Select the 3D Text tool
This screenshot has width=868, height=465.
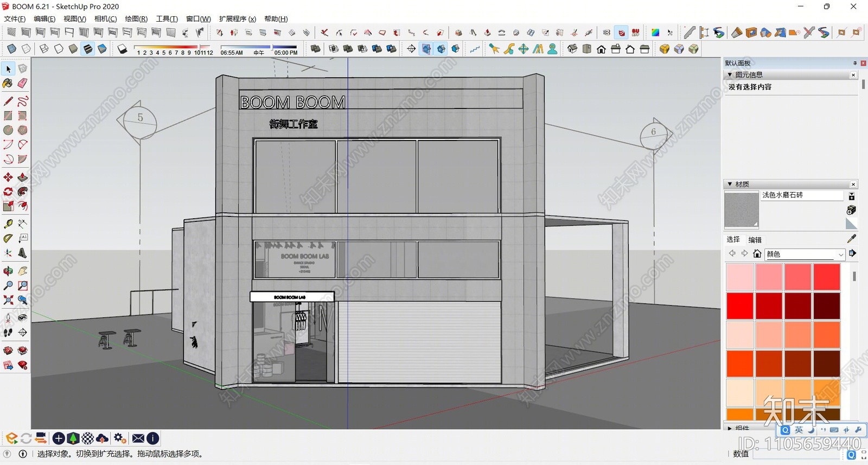(22, 253)
